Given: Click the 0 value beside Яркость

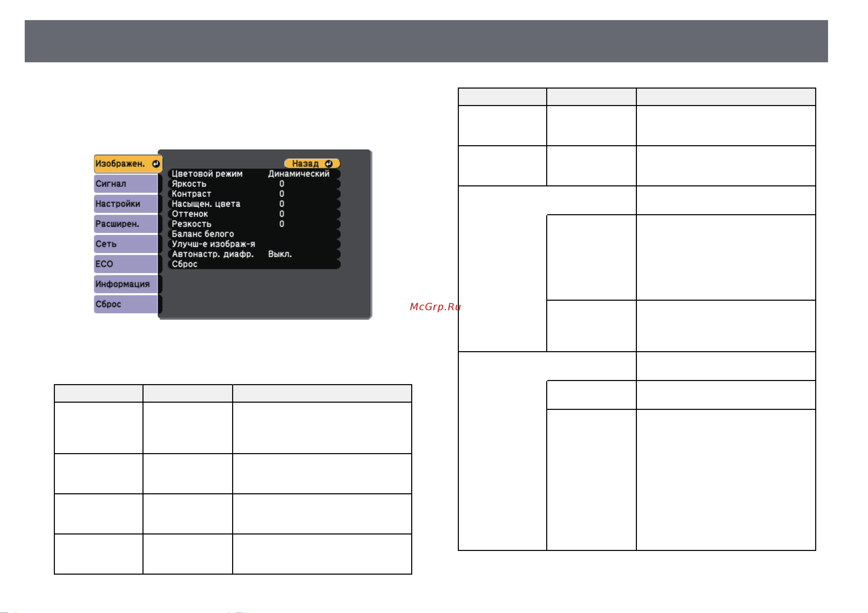Looking at the screenshot, I should click(x=282, y=184).
